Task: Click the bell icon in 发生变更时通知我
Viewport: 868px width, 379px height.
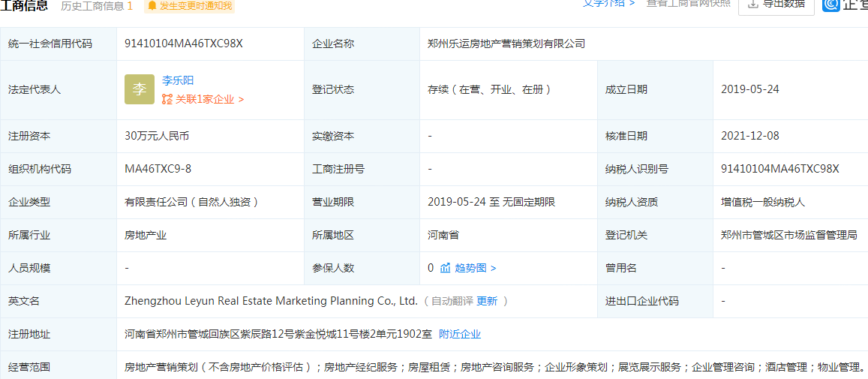Action: 152,6
